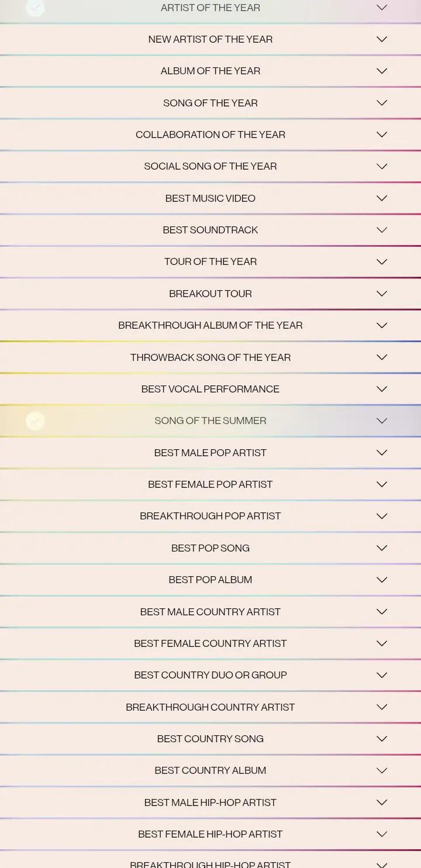Expand the Best Country Duo or Group chevron
The image size is (421, 868).
point(382,675)
